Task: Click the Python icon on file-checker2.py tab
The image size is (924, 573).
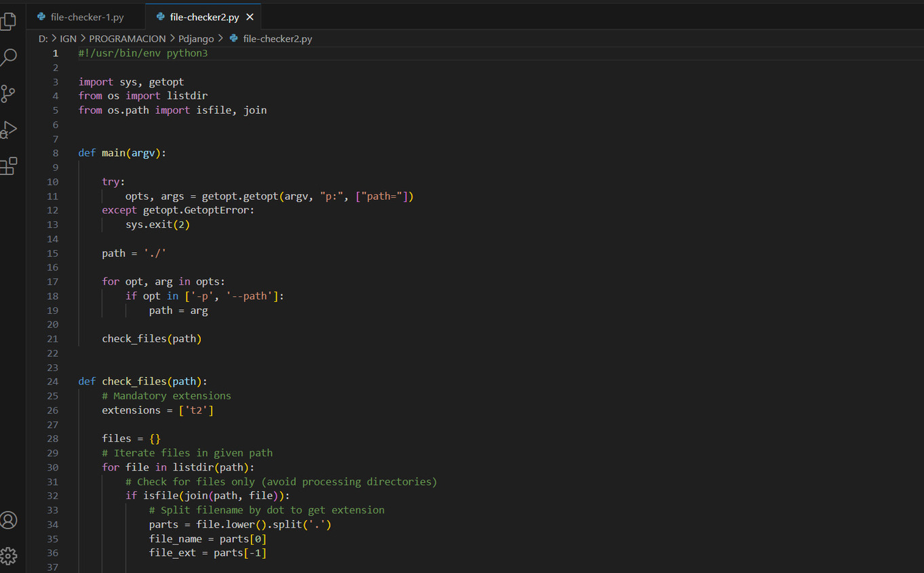Action: coord(161,17)
